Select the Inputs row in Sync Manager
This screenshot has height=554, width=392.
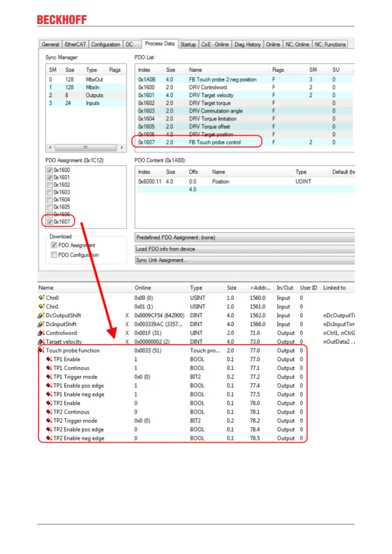pyautogui.click(x=86, y=103)
